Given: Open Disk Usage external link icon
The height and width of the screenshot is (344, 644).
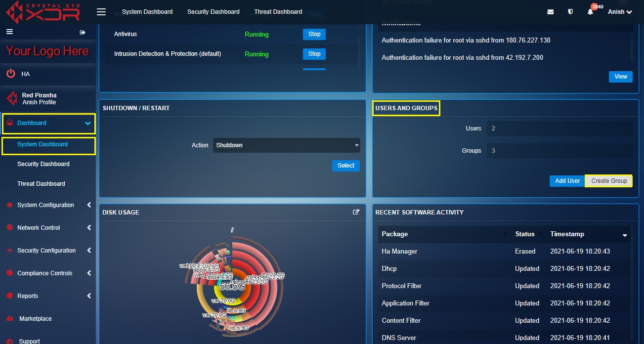Looking at the screenshot, I should coord(356,212).
